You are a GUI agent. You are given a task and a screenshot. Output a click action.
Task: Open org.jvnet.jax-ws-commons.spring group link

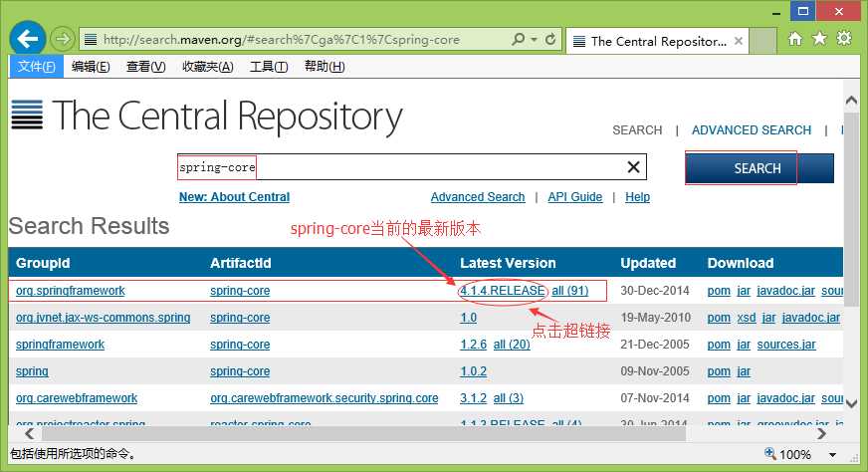103,318
